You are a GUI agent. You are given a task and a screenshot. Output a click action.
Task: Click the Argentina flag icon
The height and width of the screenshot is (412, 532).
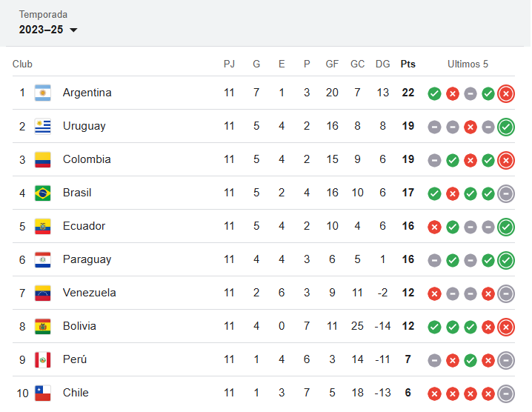point(43,93)
